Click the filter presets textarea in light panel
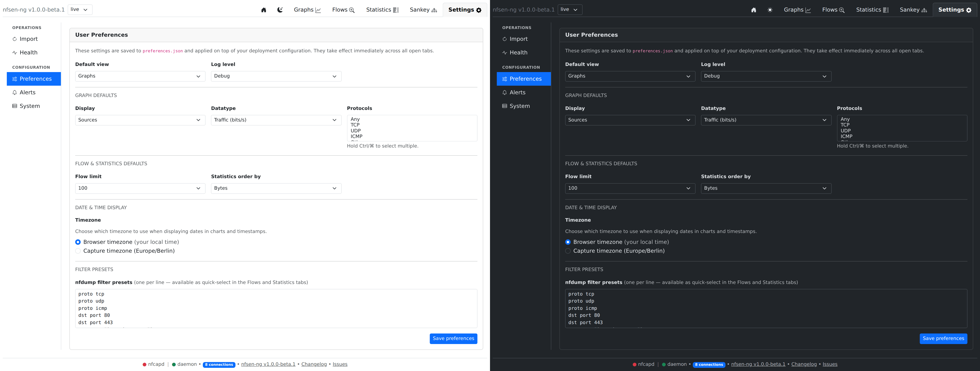Screen dimensions: 980x371 [x=276, y=309]
